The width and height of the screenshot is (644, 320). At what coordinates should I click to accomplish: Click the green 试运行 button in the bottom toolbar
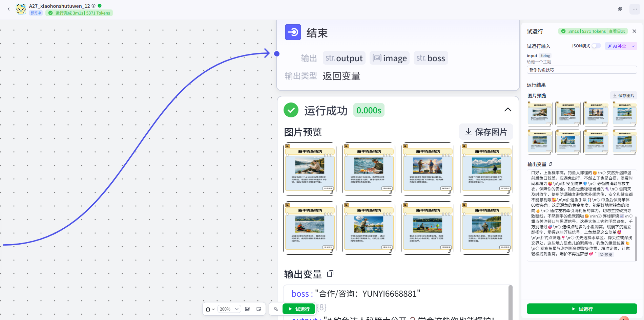coord(299,309)
